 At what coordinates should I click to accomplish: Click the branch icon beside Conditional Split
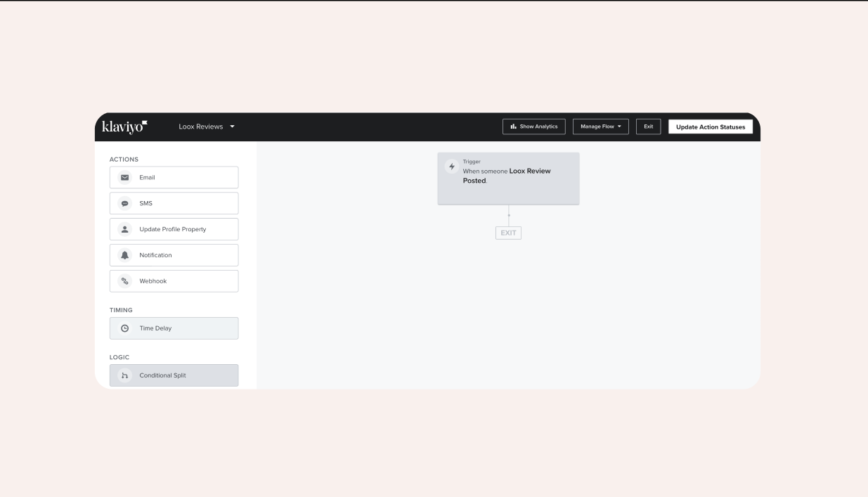click(x=125, y=375)
